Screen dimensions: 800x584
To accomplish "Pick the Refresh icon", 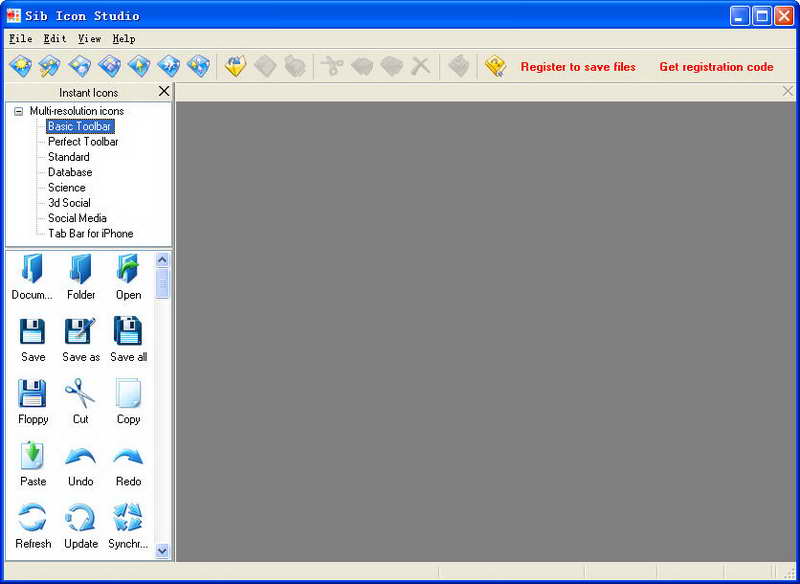I will pyautogui.click(x=33, y=526).
